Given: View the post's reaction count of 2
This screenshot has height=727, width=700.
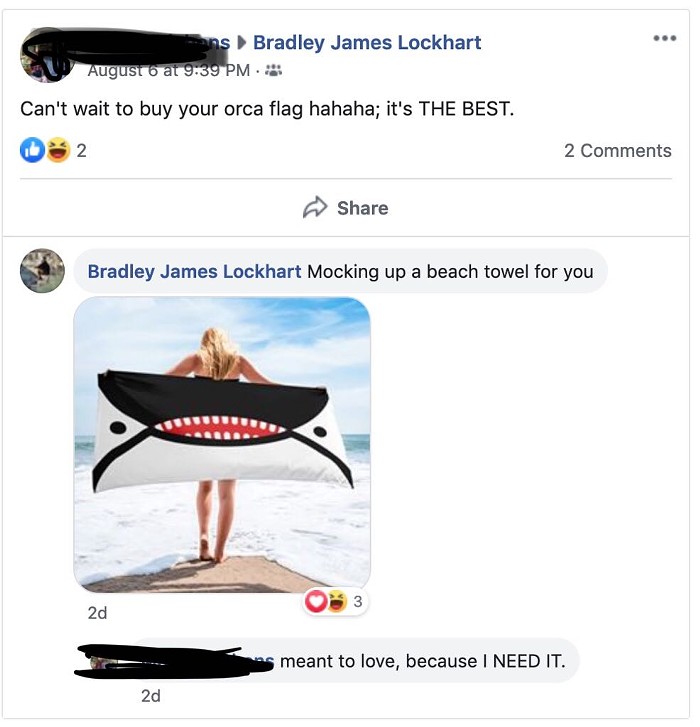Looking at the screenshot, I should coord(81,151).
